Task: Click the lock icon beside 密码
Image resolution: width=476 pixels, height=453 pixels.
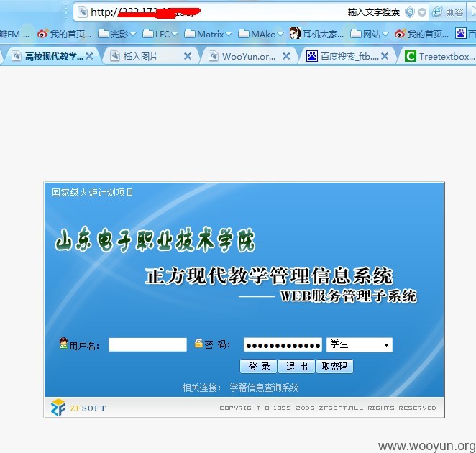Action: point(198,343)
